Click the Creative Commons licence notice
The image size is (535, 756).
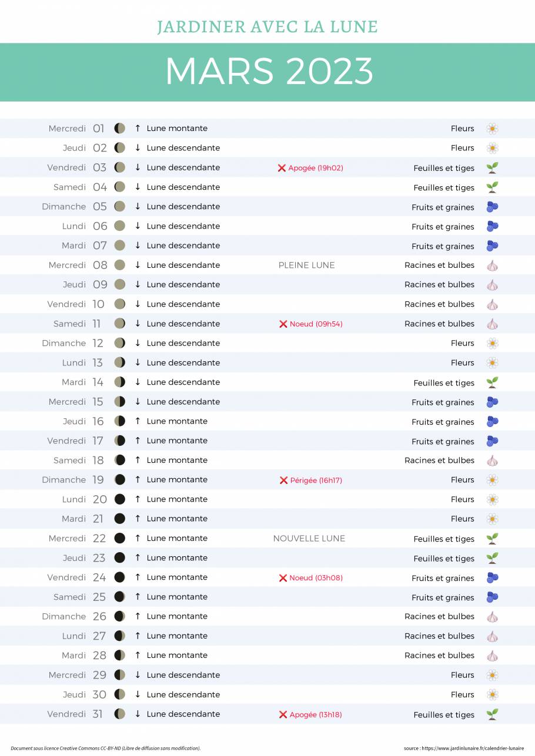click(x=106, y=748)
